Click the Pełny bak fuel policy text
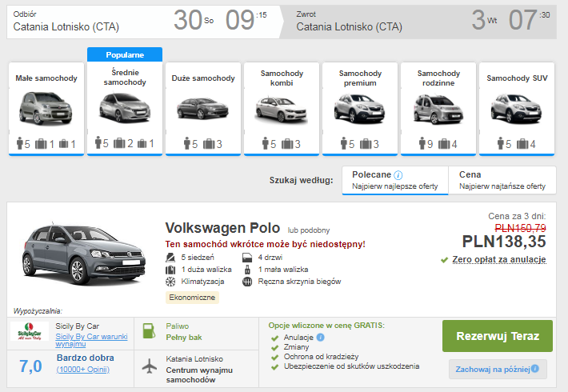Screen dimensions: 568x392 pyautogui.click(x=184, y=338)
